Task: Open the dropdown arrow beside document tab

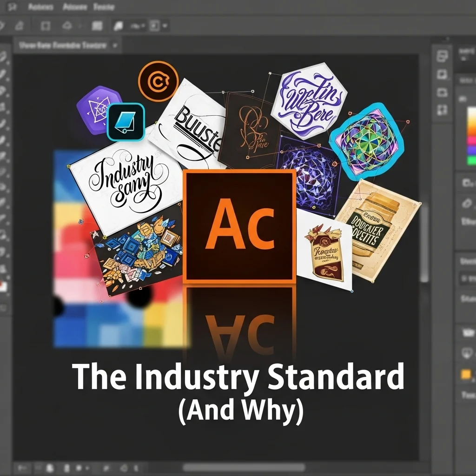Action: tap(115, 46)
